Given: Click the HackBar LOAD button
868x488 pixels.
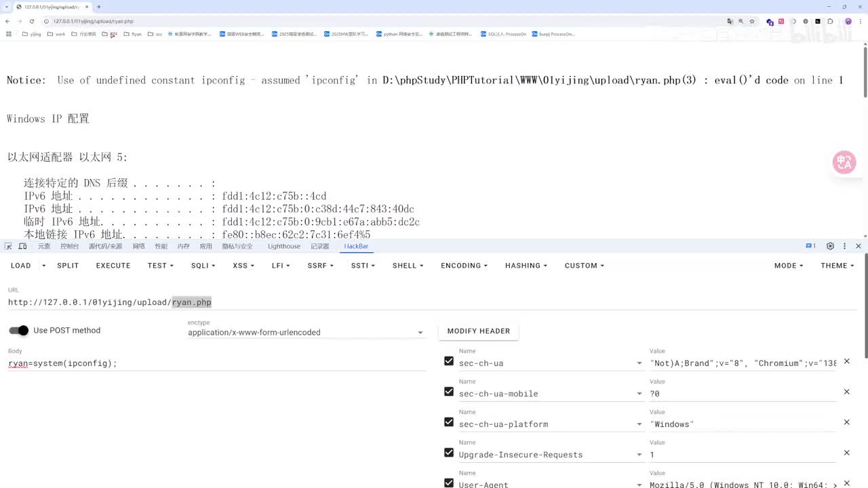Looking at the screenshot, I should pos(21,266).
